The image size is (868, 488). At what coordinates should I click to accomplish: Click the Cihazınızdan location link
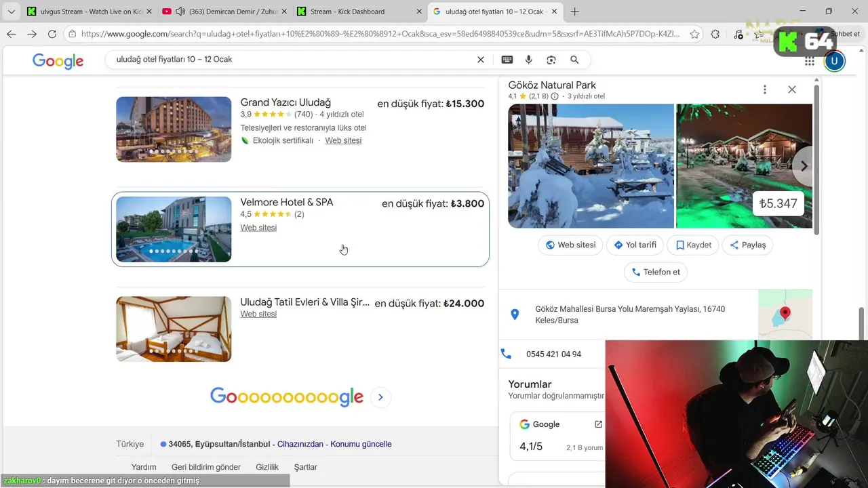(x=300, y=444)
